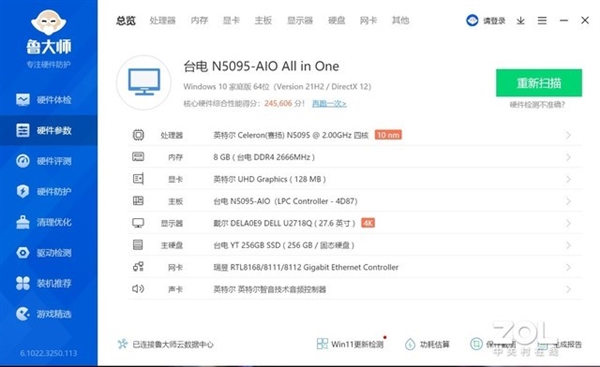Expand the 主硬盘 256GB SSD row chevron
Viewport: 600px width, 367px height.
tap(568, 245)
